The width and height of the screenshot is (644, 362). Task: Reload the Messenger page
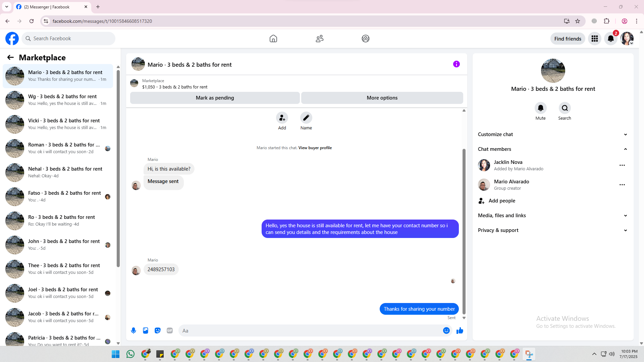tap(32, 21)
